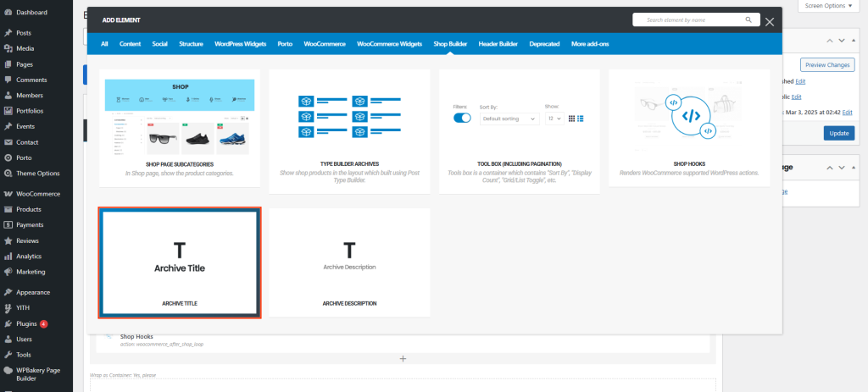Collapse the Publish panel with the triangle toggle
Screen dimensions: 868x392
[x=854, y=40]
